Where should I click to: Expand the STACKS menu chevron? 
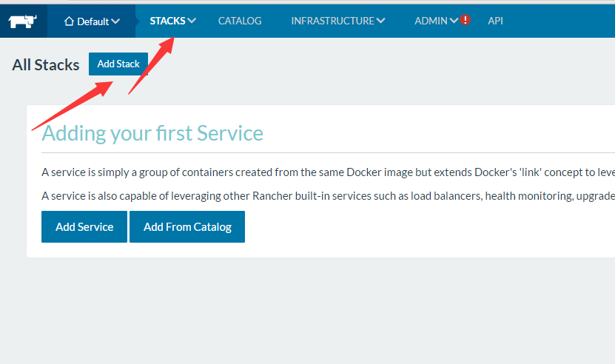(192, 21)
